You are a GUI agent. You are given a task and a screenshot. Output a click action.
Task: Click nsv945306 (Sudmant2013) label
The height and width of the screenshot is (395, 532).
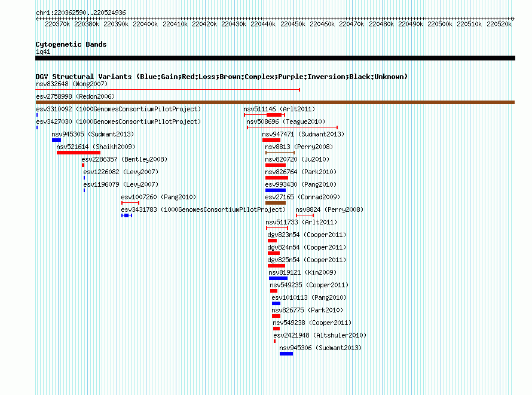tap(320, 348)
